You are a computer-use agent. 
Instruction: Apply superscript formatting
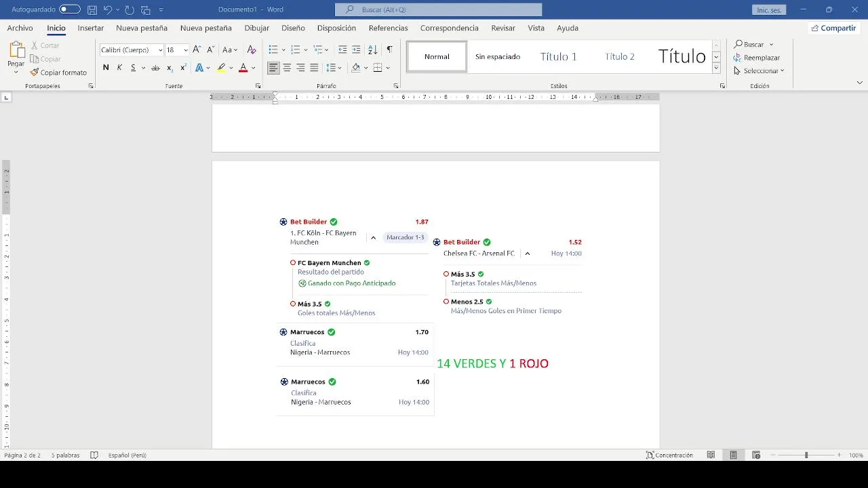183,68
